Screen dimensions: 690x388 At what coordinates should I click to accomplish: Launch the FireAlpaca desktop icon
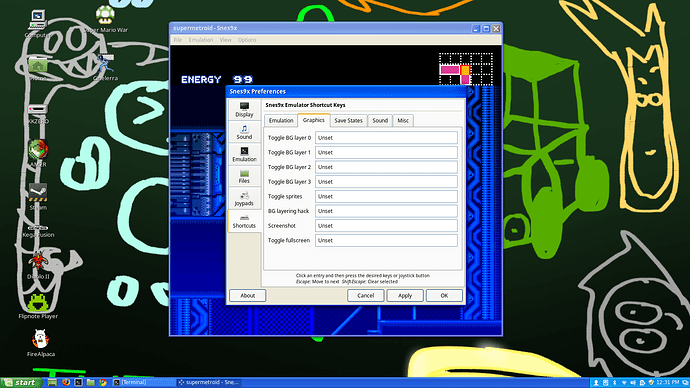point(40,343)
